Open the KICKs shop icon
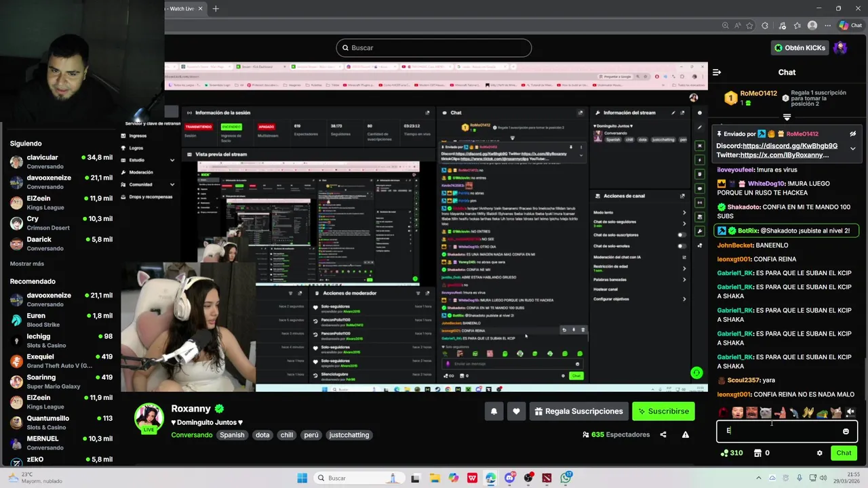 coord(757,453)
